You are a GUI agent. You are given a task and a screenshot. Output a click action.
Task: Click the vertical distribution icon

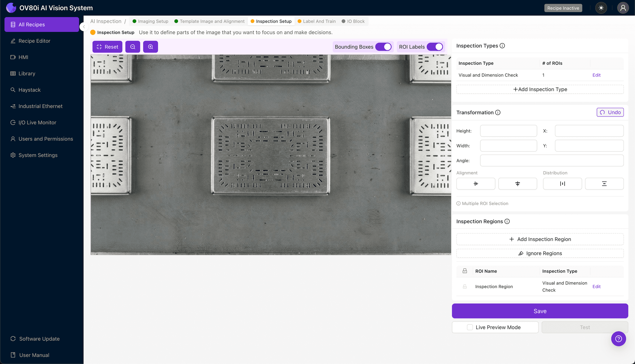tap(604, 184)
